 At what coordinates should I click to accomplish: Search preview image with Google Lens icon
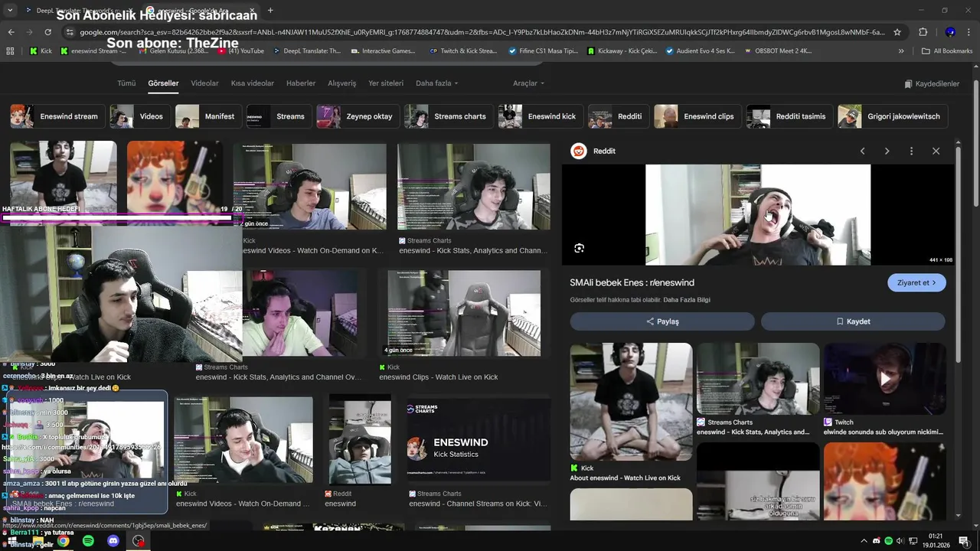point(579,248)
